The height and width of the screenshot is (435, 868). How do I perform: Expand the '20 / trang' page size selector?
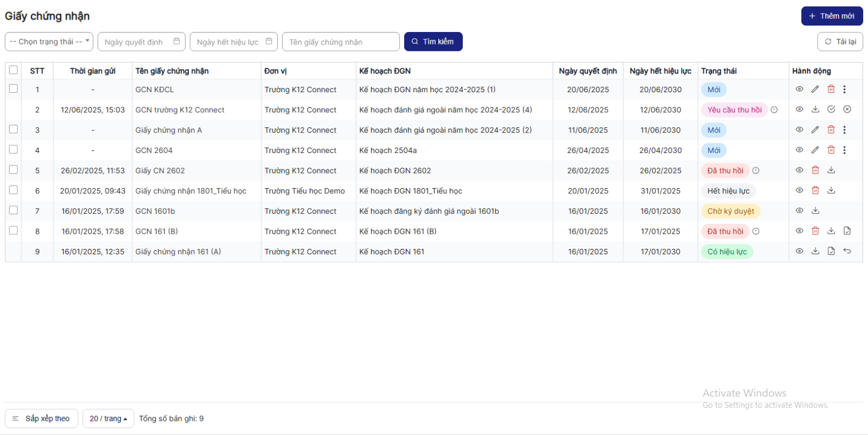tap(108, 419)
